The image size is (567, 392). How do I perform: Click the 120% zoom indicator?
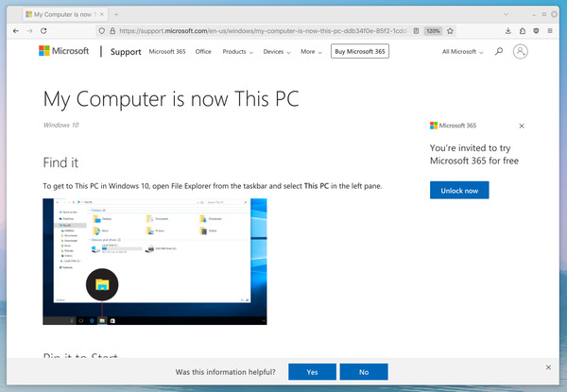click(x=433, y=31)
